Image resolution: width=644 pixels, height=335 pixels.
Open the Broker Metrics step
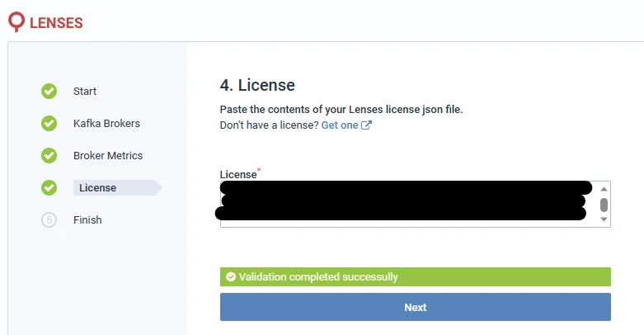[x=108, y=155]
